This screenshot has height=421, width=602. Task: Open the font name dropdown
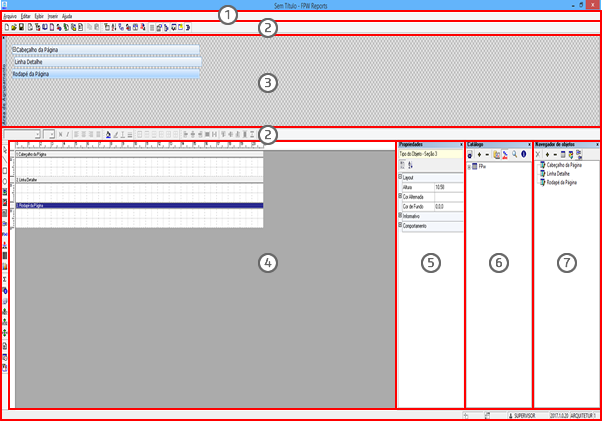tap(38, 133)
